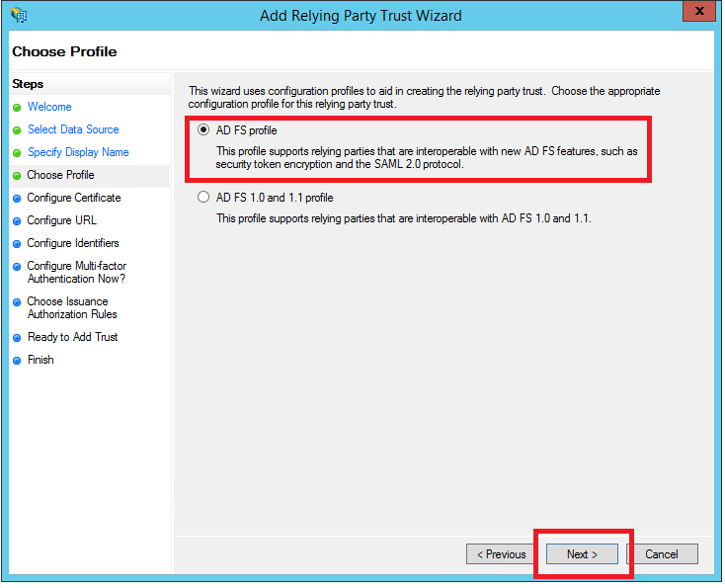This screenshot has width=725, height=588.
Task: Click blue status dot beside Finish
Action: [x=17, y=361]
